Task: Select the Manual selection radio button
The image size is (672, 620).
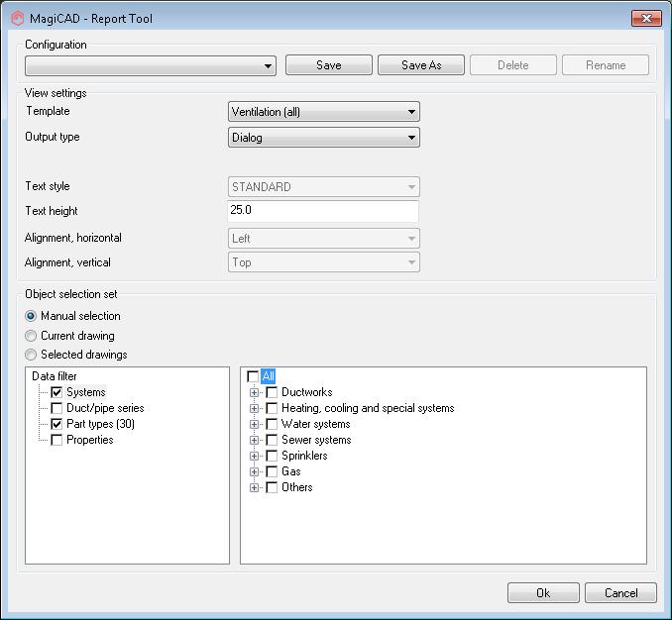Action: (x=31, y=316)
